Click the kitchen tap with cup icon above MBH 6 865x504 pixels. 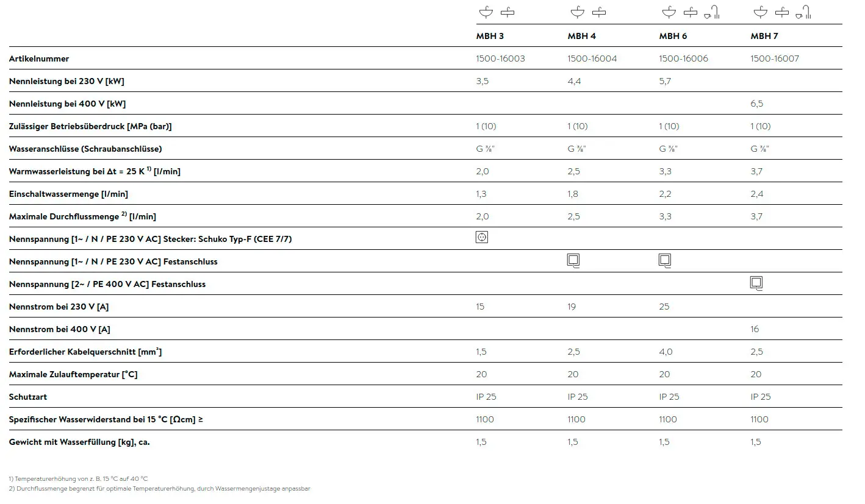click(x=712, y=12)
